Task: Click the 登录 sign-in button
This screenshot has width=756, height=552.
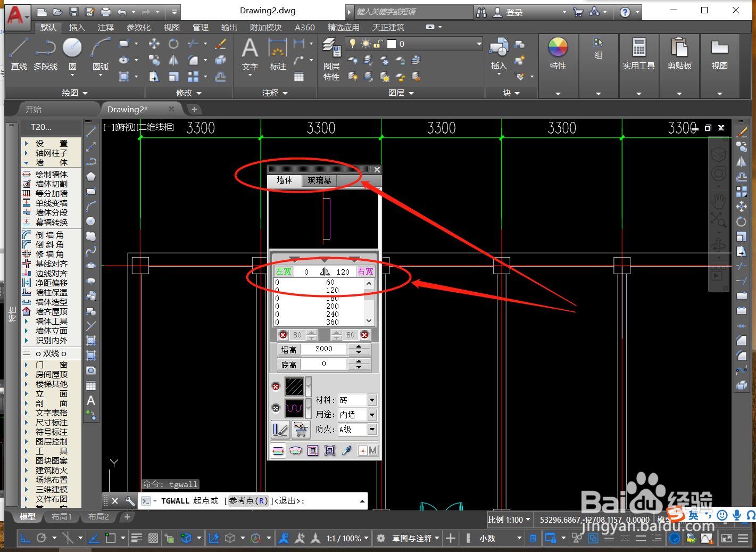Action: coord(508,12)
